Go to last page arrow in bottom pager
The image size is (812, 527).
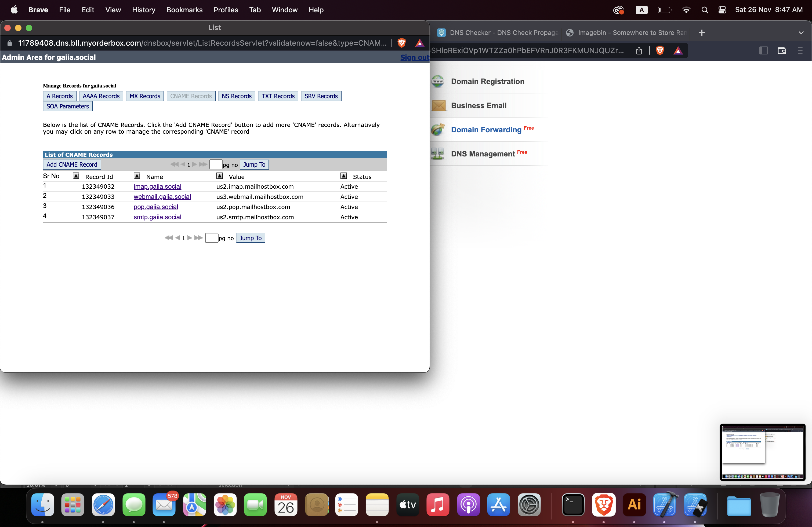click(x=198, y=238)
